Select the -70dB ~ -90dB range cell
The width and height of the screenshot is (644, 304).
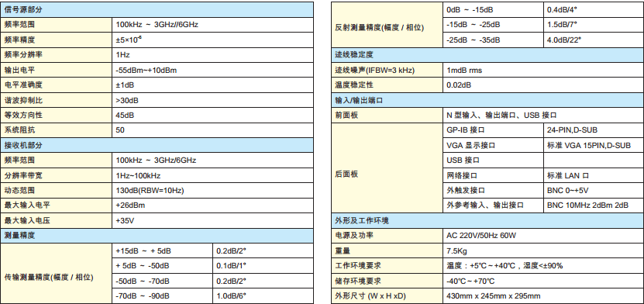pos(162,295)
